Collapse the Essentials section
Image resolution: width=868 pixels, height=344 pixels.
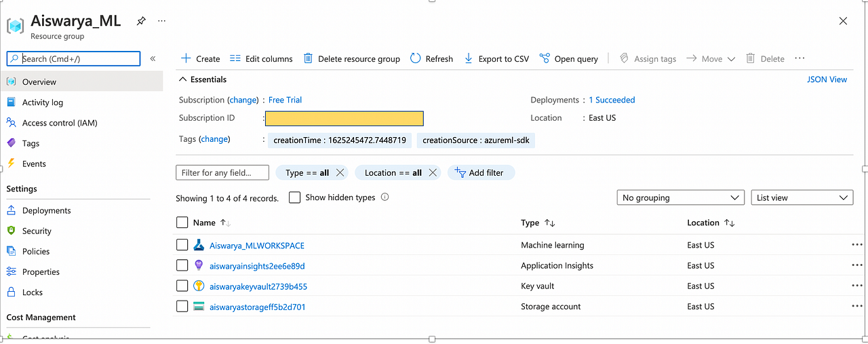coord(182,79)
